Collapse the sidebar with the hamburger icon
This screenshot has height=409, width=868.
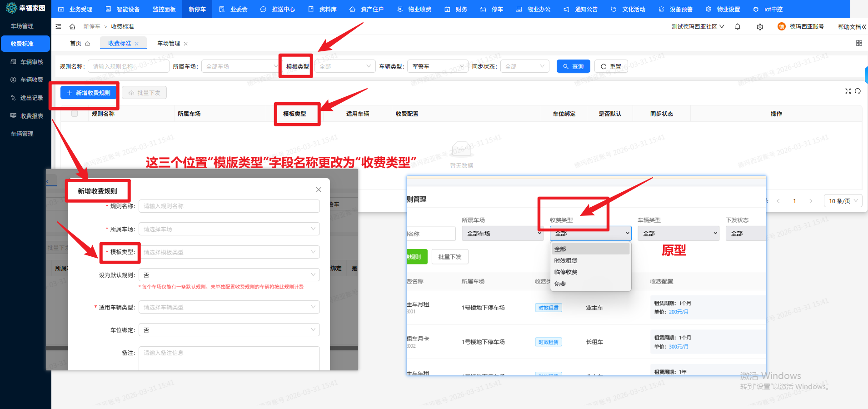tap(58, 27)
